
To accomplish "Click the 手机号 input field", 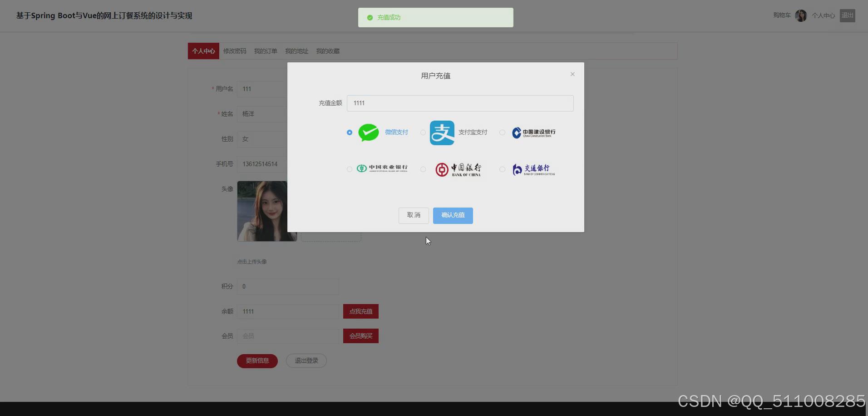I will click(x=262, y=164).
